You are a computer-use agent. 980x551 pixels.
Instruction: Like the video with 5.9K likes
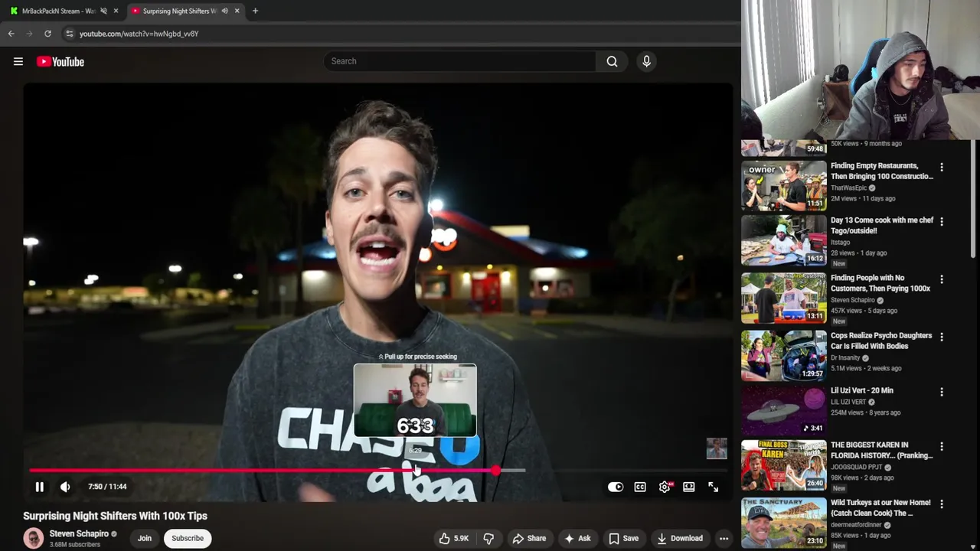[453, 539]
